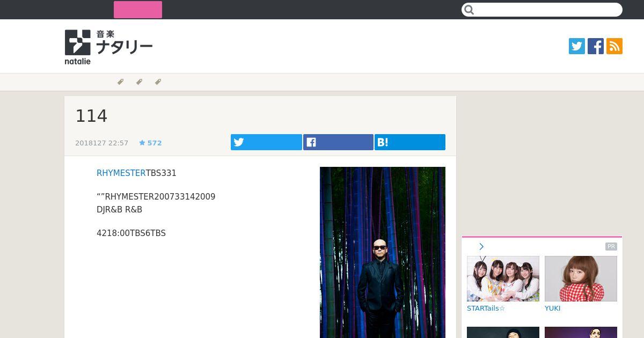The image size is (644, 338).
Task: Click the star count 572
Action: coord(150,143)
